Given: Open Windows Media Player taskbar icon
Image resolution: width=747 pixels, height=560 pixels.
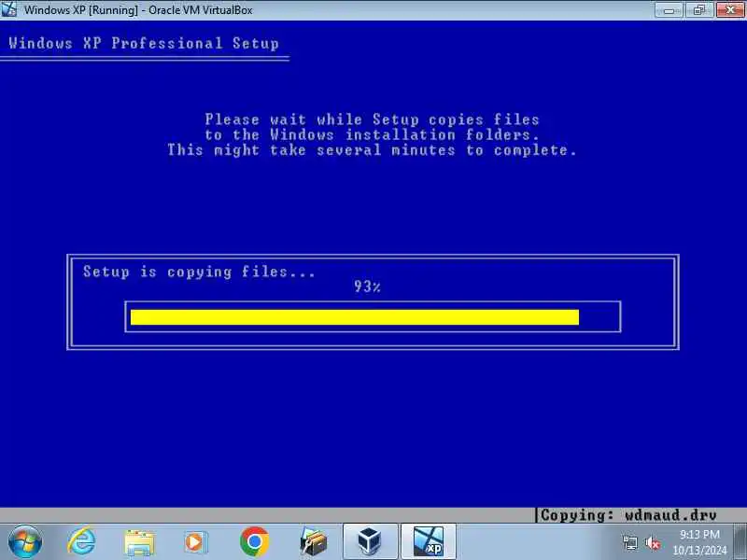Looking at the screenshot, I should click(196, 542).
